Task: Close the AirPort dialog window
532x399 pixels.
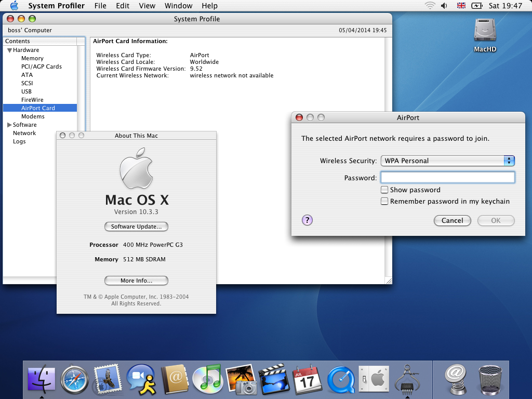Action: point(299,117)
